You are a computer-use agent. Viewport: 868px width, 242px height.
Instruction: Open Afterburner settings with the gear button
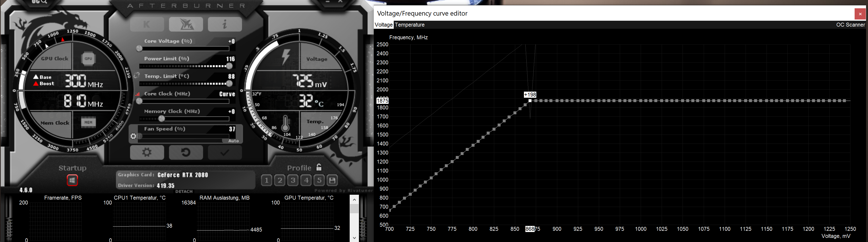tap(147, 153)
